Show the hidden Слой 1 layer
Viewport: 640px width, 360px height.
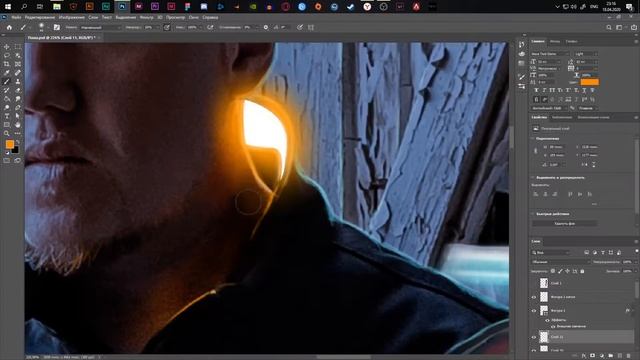534,283
